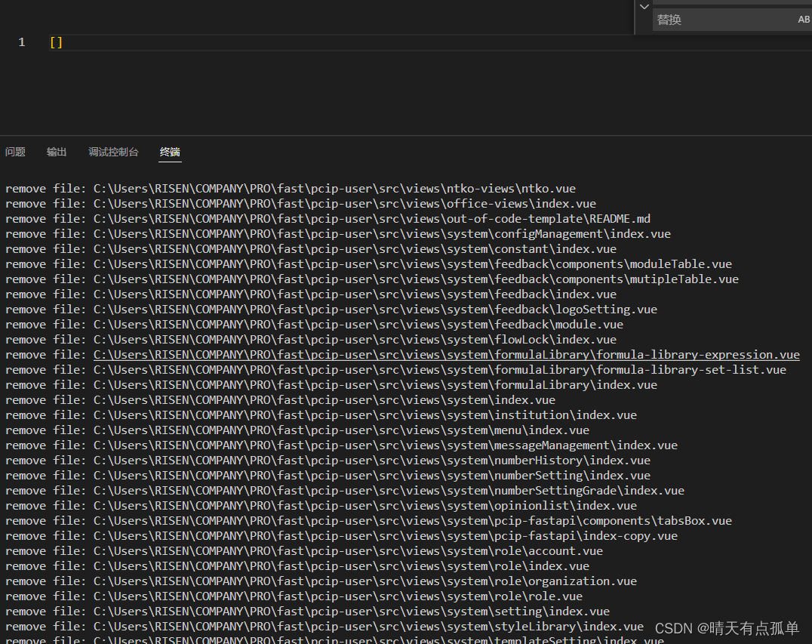Click the opinionlist\index.vue line
Viewport: 812px width, 644px height.
321,506
